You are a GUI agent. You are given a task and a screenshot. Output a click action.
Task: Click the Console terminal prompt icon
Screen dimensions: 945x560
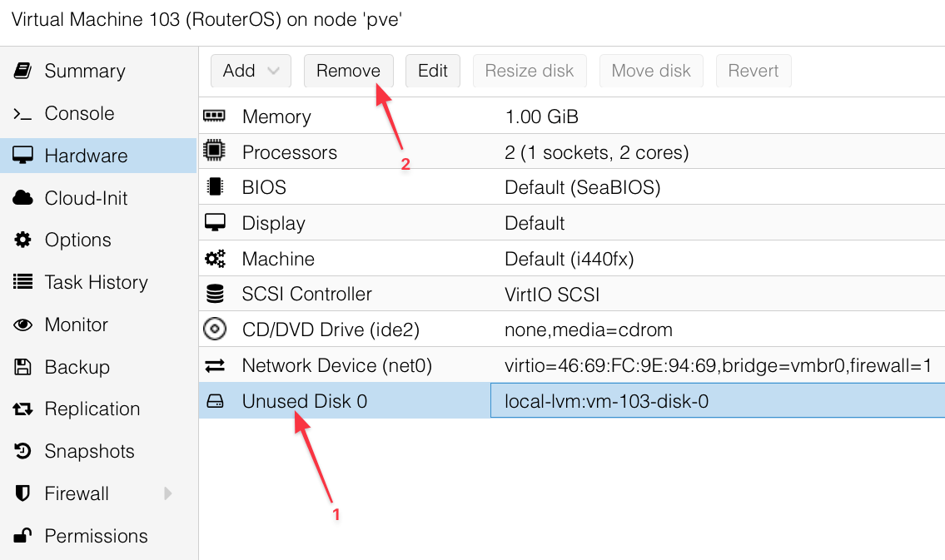click(x=22, y=114)
